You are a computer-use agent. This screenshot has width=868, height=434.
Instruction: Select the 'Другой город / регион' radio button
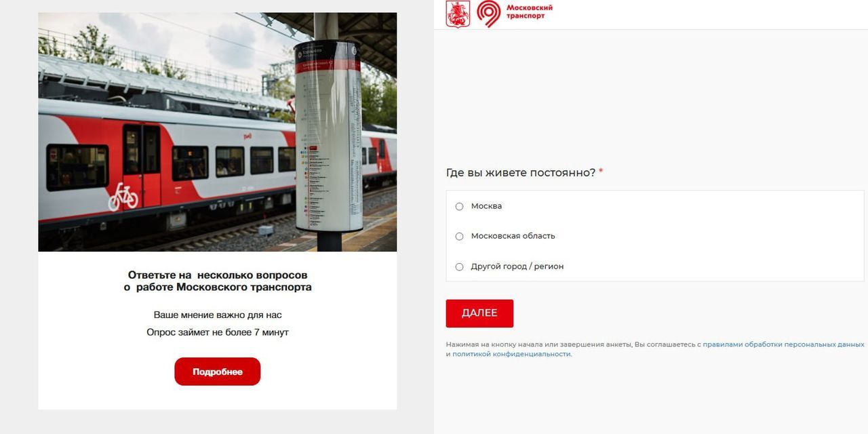coord(459,267)
